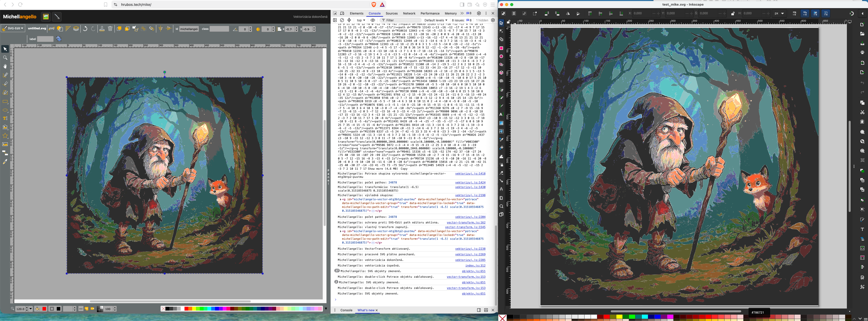868x321 pixels.
Task: Expand more DevTools tabs chevron
Action: (462, 13)
